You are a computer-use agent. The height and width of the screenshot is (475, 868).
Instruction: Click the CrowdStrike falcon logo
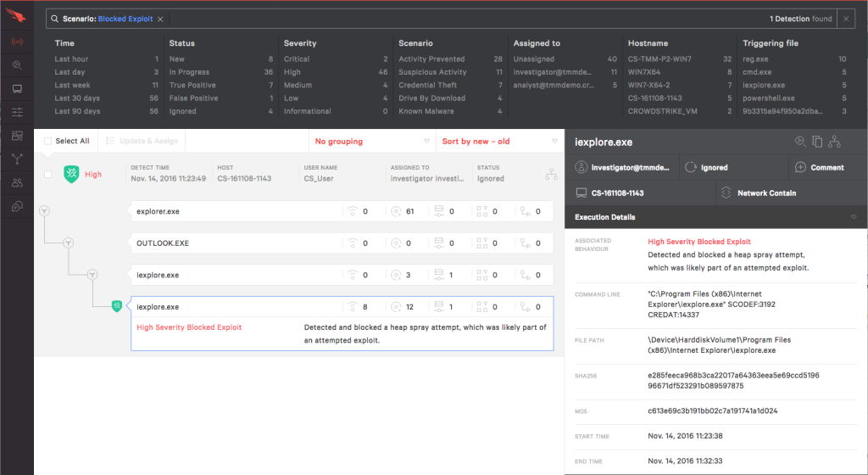(x=17, y=15)
